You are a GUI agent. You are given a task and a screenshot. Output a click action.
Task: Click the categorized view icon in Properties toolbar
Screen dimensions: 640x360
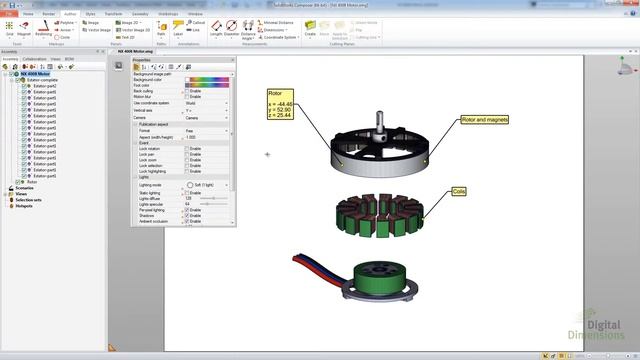pyautogui.click(x=137, y=67)
